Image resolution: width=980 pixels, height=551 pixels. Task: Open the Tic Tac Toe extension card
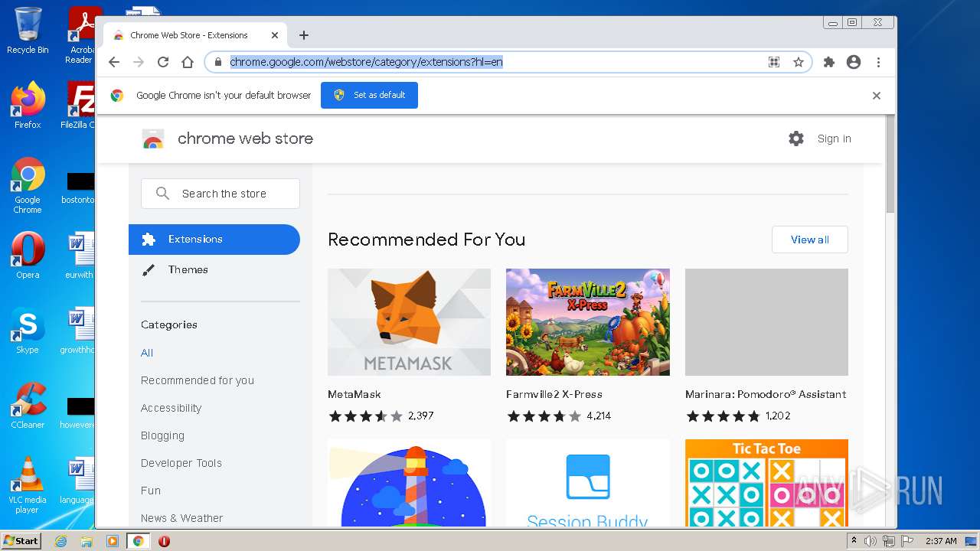tap(766, 483)
